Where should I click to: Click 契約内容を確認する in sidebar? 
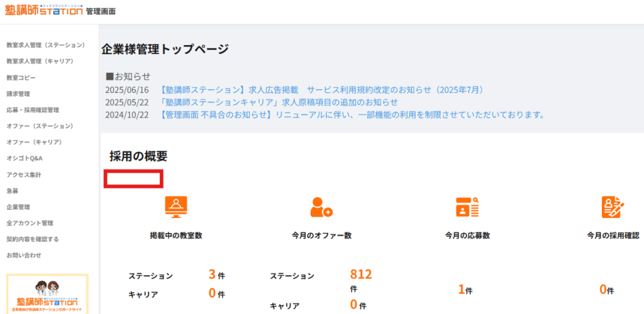tap(33, 239)
